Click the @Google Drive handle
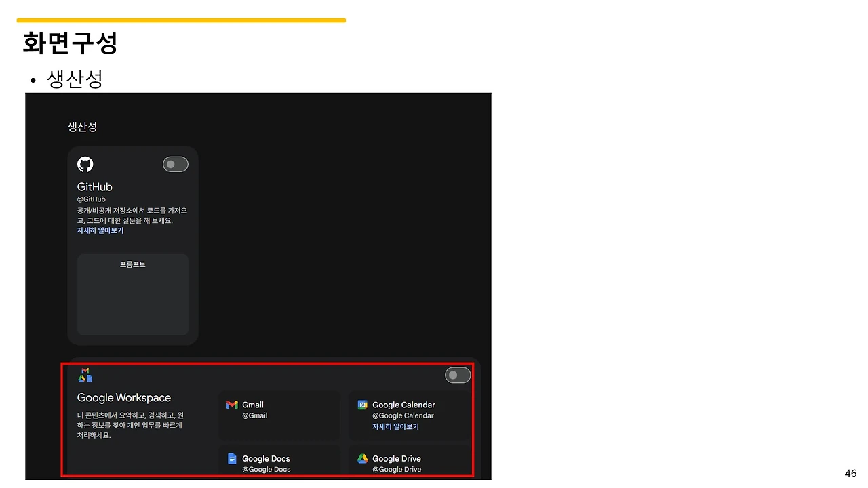The image size is (868, 488). (397, 469)
